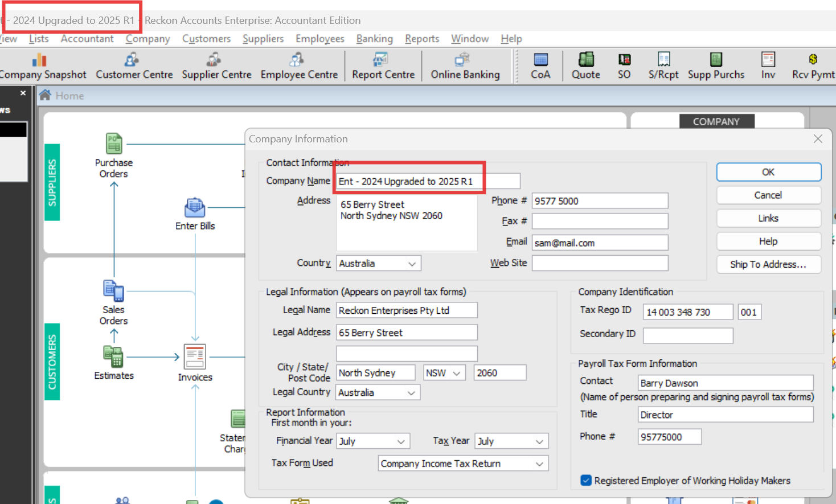Open the Customer Centre
Image resolution: width=836 pixels, height=504 pixels.
pos(134,67)
